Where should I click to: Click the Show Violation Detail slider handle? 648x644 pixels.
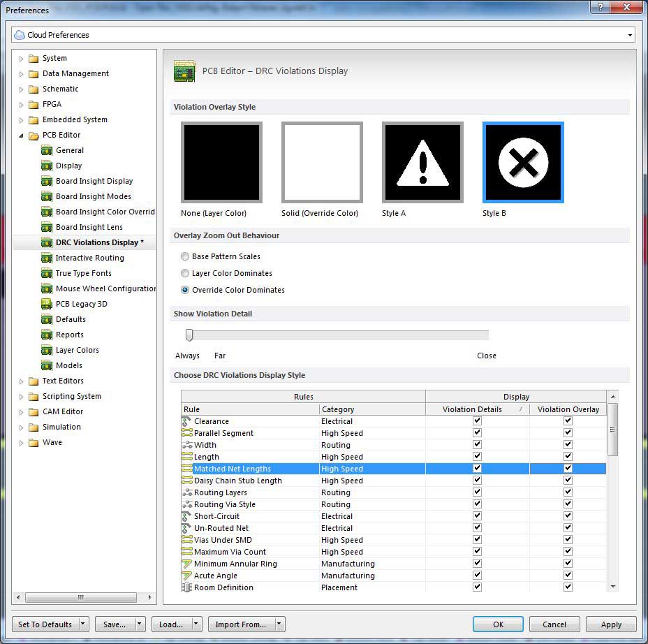tap(189, 335)
